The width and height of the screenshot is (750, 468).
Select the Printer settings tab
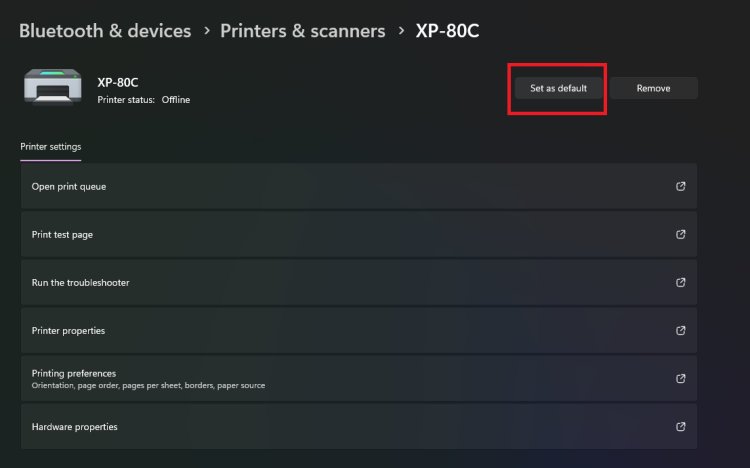(51, 147)
